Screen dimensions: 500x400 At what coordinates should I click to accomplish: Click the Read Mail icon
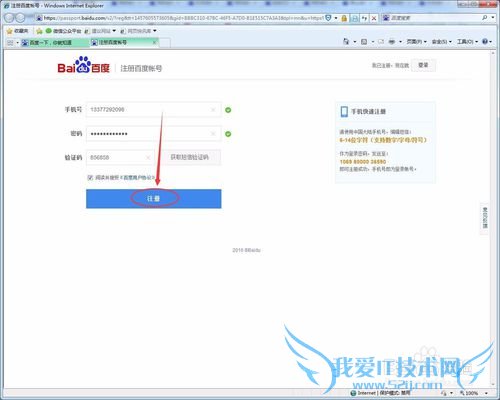tap(381, 42)
